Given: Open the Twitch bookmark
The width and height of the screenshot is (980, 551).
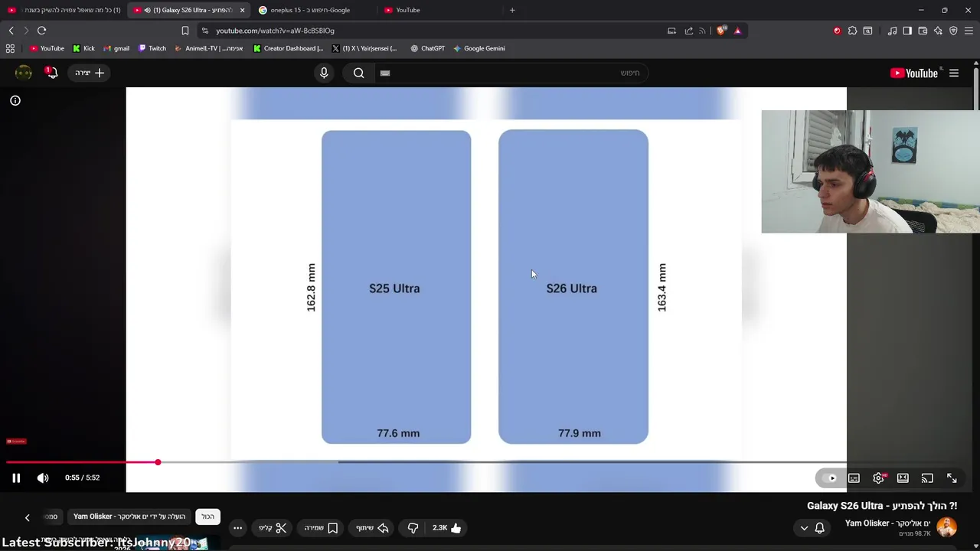Looking at the screenshot, I should pos(152,48).
